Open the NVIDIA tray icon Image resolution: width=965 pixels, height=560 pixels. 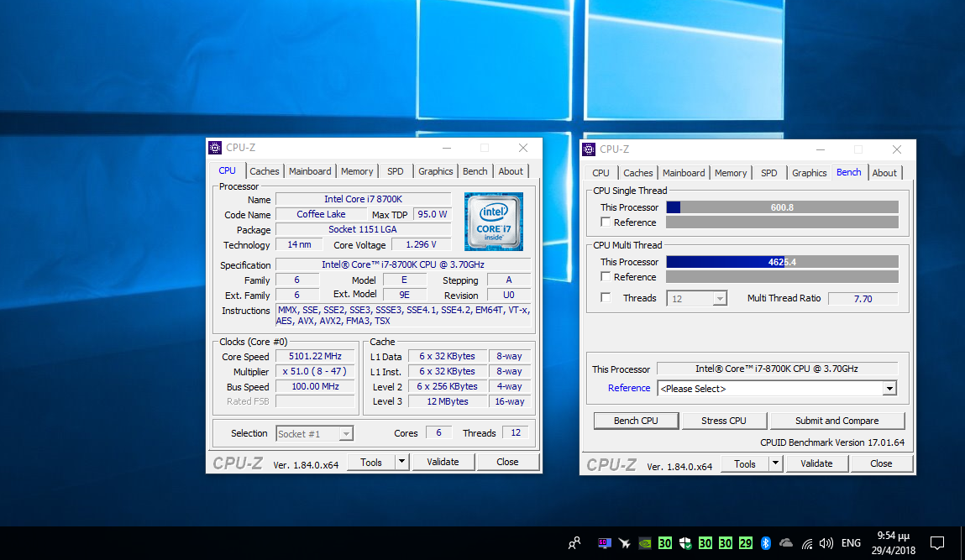[645, 542]
